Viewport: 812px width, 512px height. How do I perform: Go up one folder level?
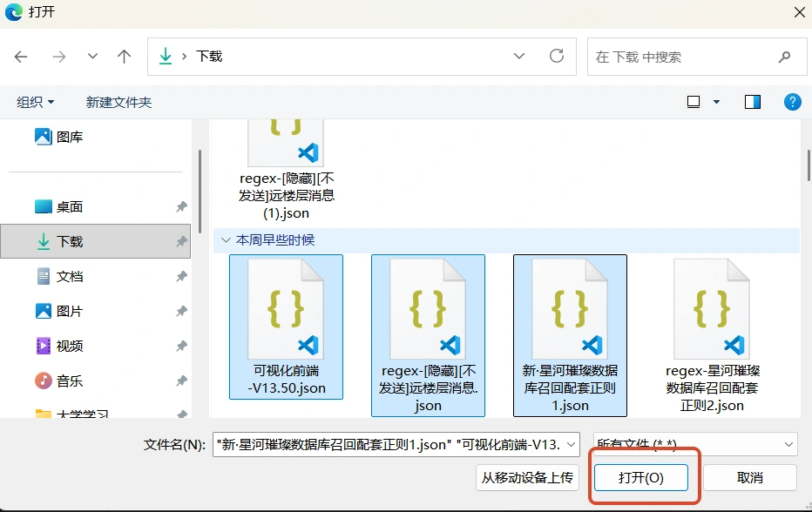pyautogui.click(x=124, y=57)
